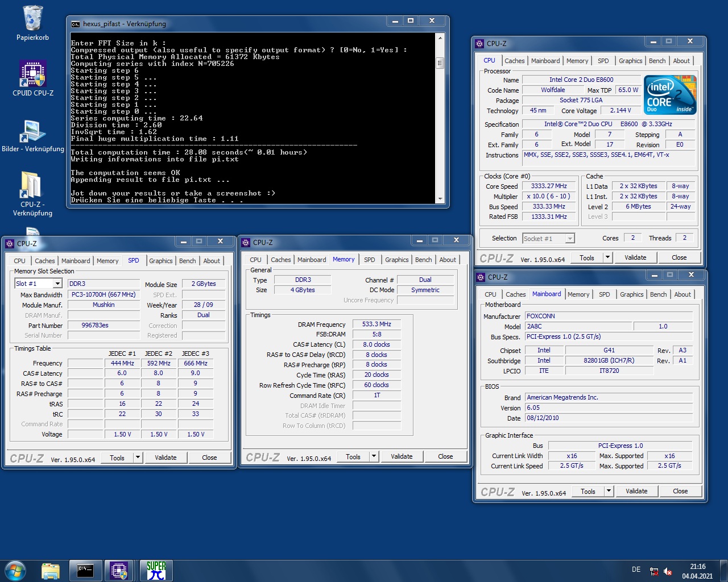The image size is (728, 582).
Task: Click the DRAM Frequency value 533.3 MHz
Action: pos(377,324)
